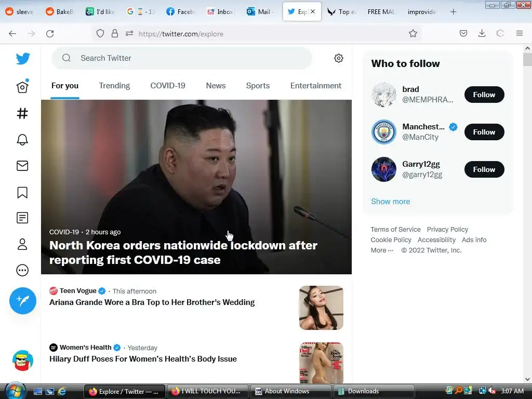Open Notifications bell icon
Viewport: 532px width, 399px height.
pos(22,139)
